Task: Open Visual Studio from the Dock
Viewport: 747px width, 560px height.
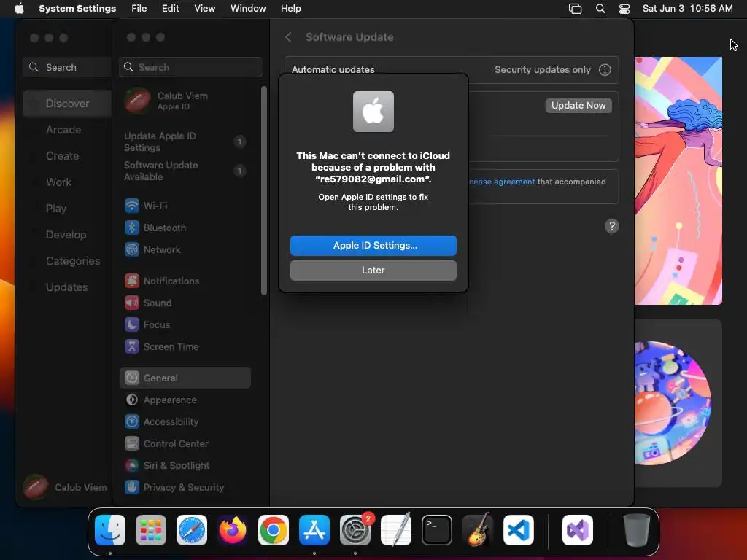Action: [x=578, y=530]
